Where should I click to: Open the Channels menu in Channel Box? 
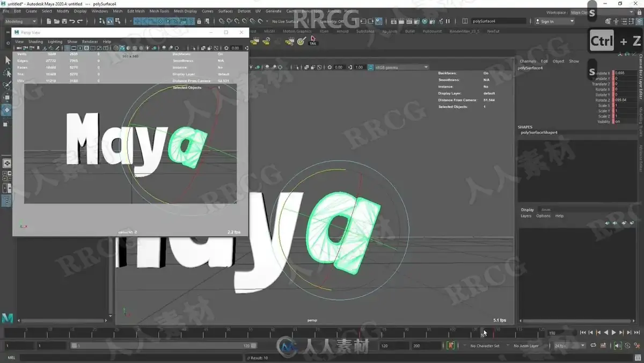coord(528,61)
